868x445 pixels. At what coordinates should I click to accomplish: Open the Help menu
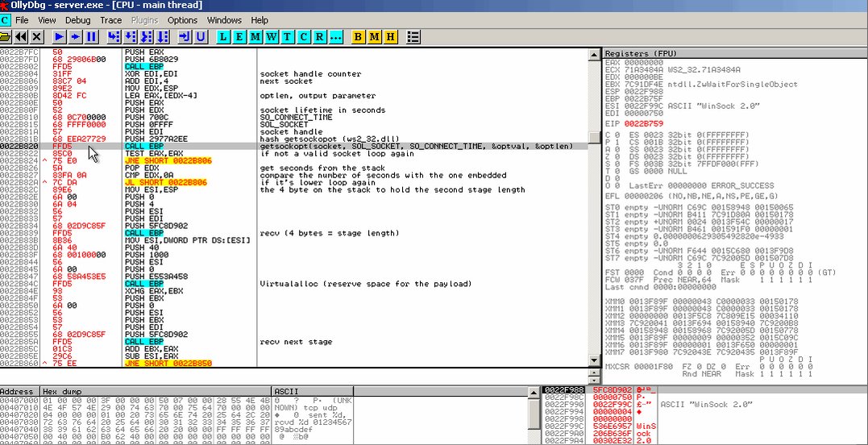[x=260, y=20]
